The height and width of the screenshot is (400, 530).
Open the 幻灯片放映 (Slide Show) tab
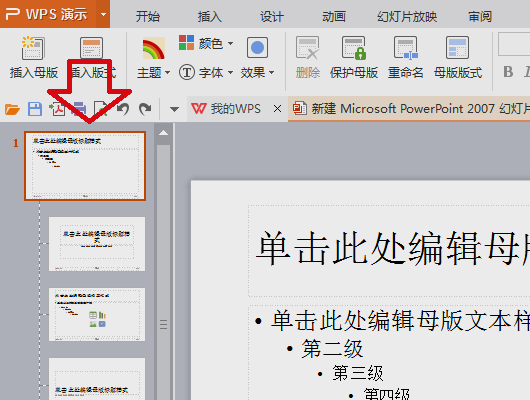tap(407, 16)
